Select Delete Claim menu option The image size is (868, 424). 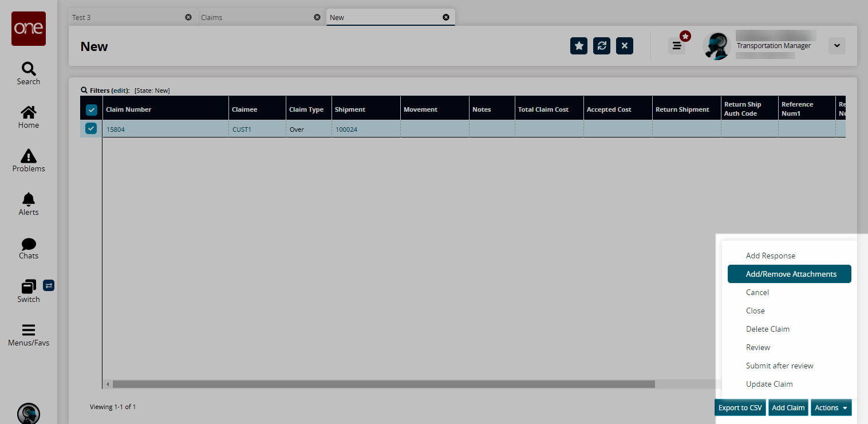789,329
